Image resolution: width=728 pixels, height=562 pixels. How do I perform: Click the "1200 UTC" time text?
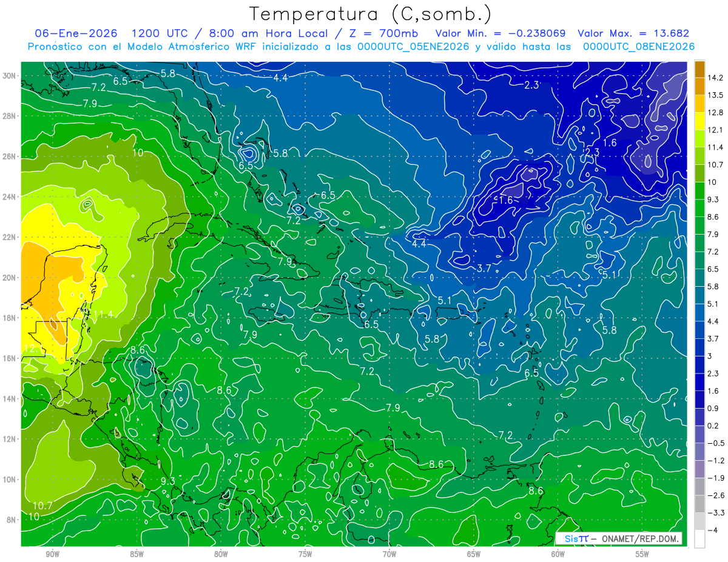(161, 33)
